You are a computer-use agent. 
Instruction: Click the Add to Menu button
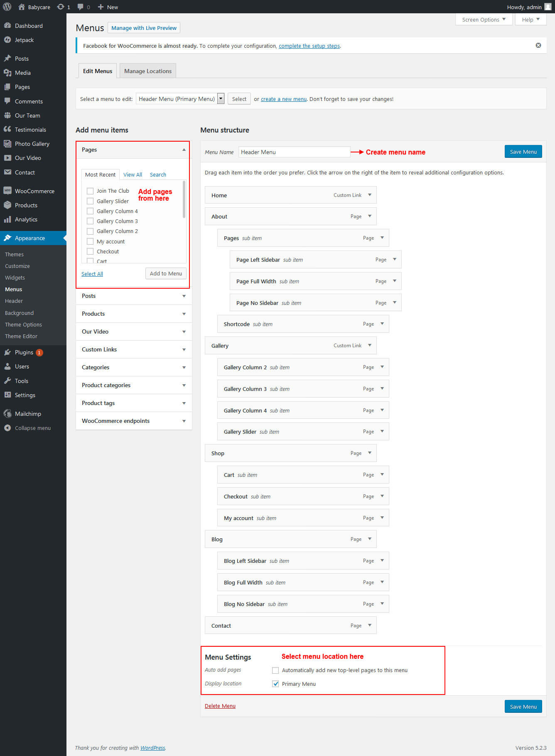[166, 273]
